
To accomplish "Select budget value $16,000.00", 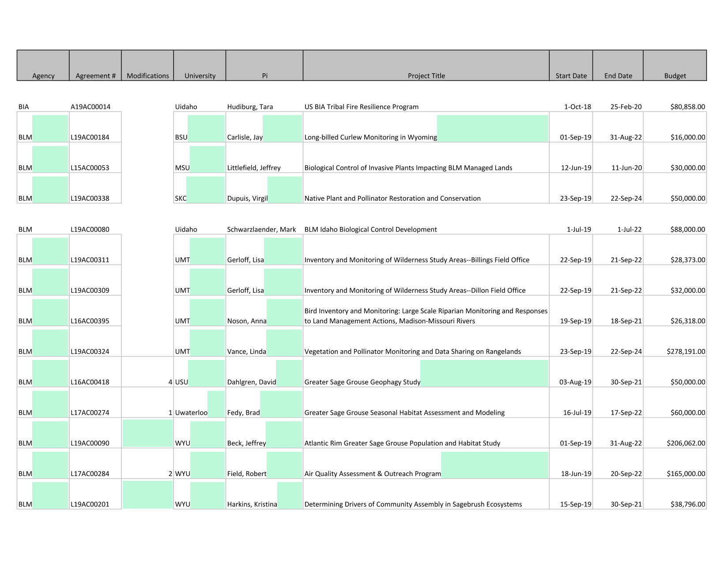I will pyautogui.click(x=687, y=137).
